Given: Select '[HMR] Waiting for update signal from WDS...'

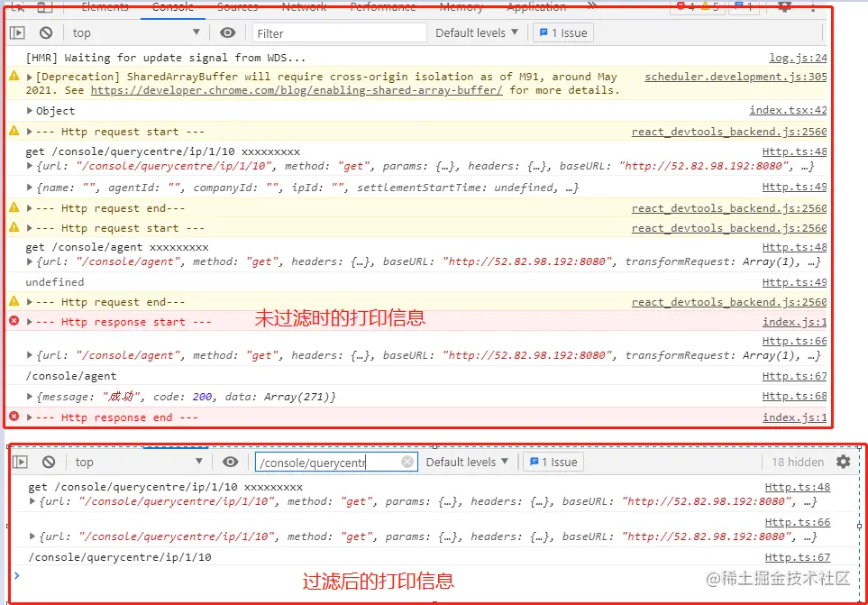Looking at the screenshot, I should [166, 58].
